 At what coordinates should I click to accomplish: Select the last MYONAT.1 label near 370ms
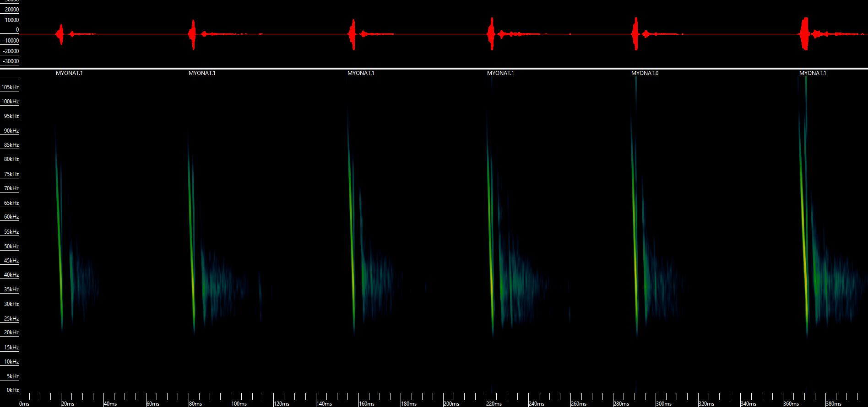point(813,73)
